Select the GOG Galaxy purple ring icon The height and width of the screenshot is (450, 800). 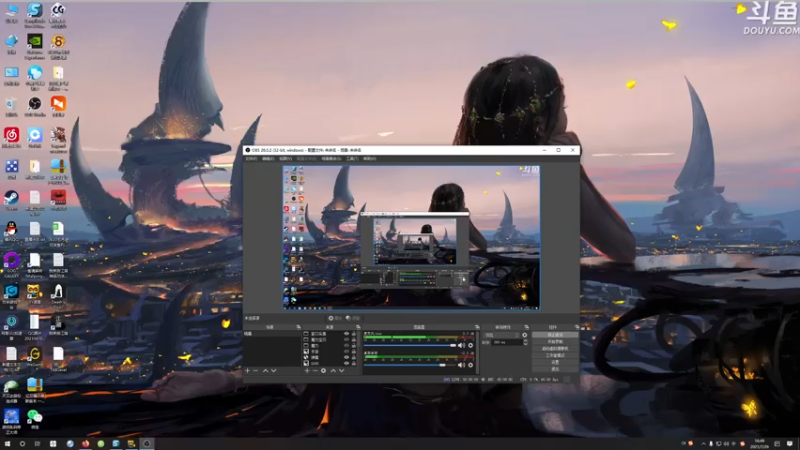click(11, 264)
